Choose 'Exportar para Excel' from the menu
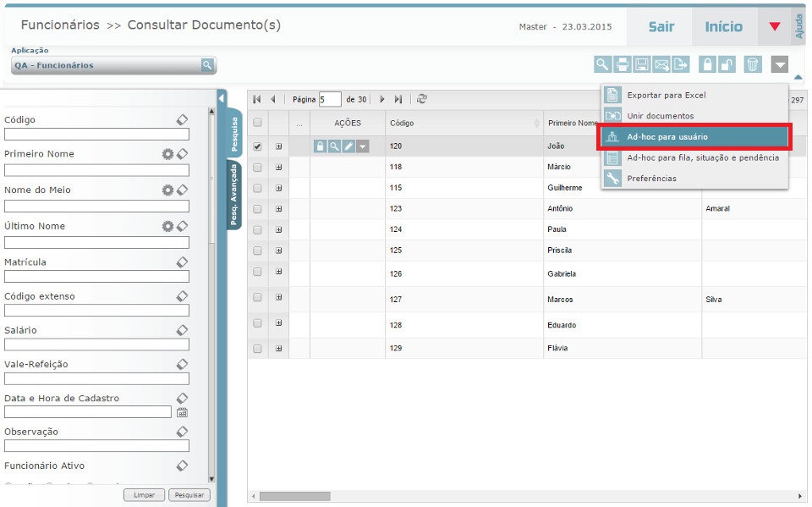Viewport: 812px width, 507px height. [x=666, y=96]
